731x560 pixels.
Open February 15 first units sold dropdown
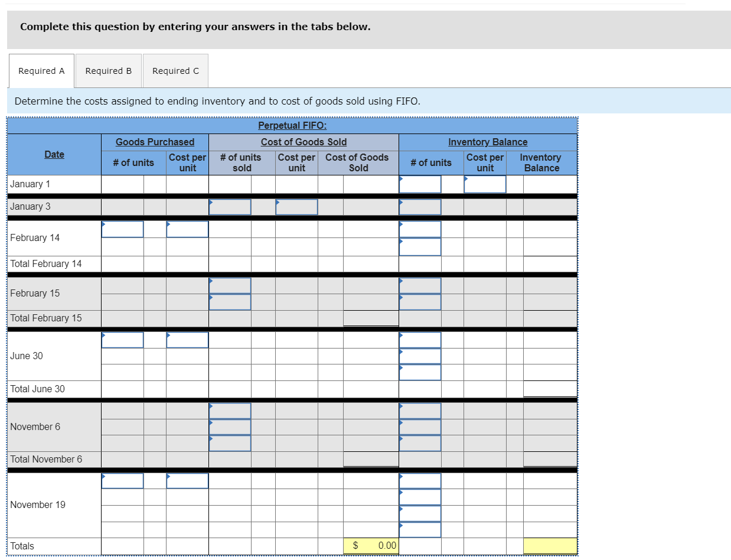230,286
